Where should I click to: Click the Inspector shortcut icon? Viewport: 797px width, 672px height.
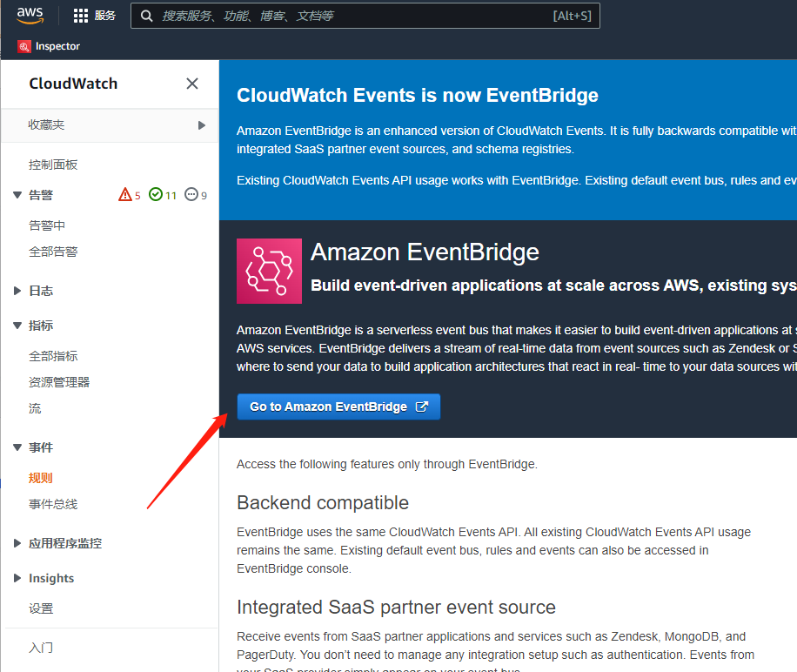pos(23,46)
